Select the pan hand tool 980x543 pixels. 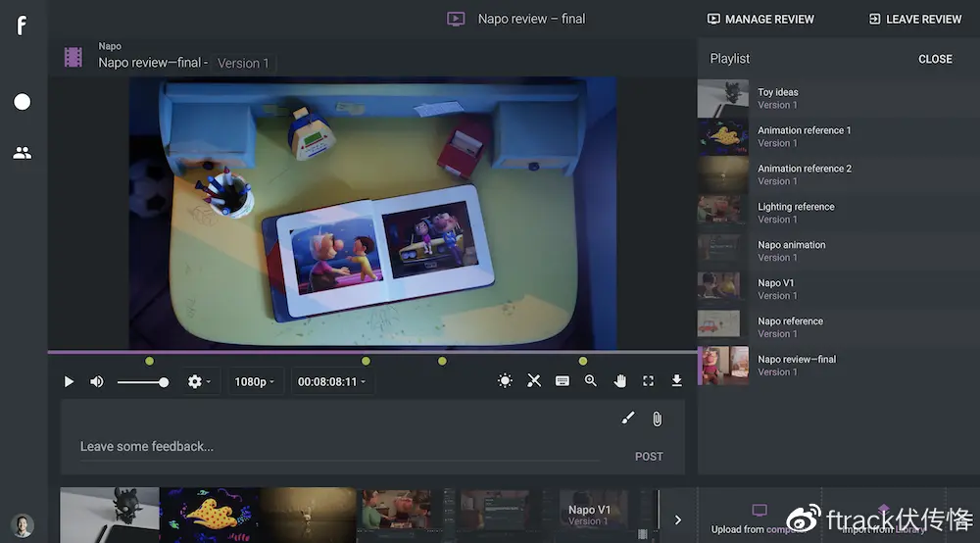click(620, 380)
